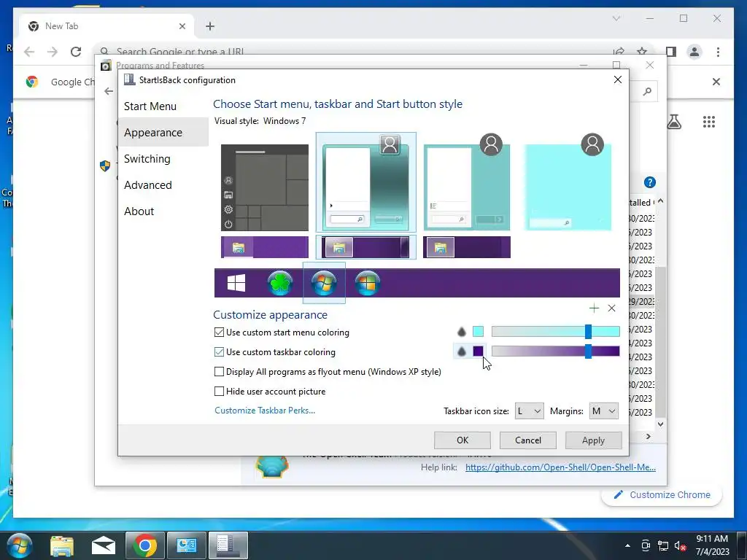Select the plain cyan start menu style
The width and height of the screenshot is (747, 560).
point(568,187)
